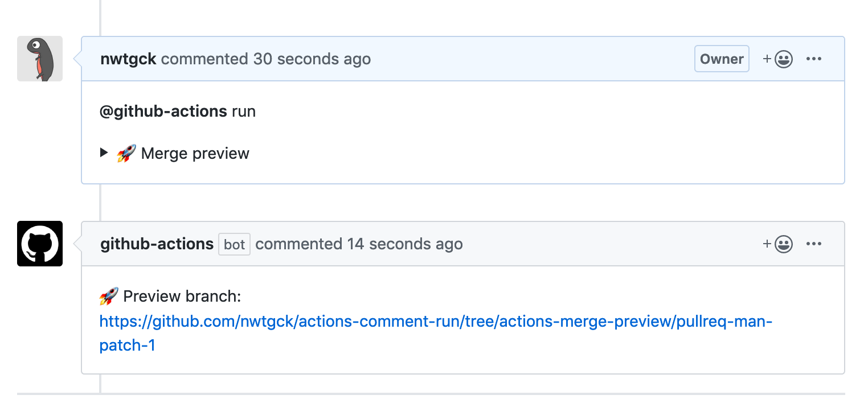Click the word 'run' in nwtgck's comment
The height and width of the screenshot is (403, 868).
coord(244,112)
